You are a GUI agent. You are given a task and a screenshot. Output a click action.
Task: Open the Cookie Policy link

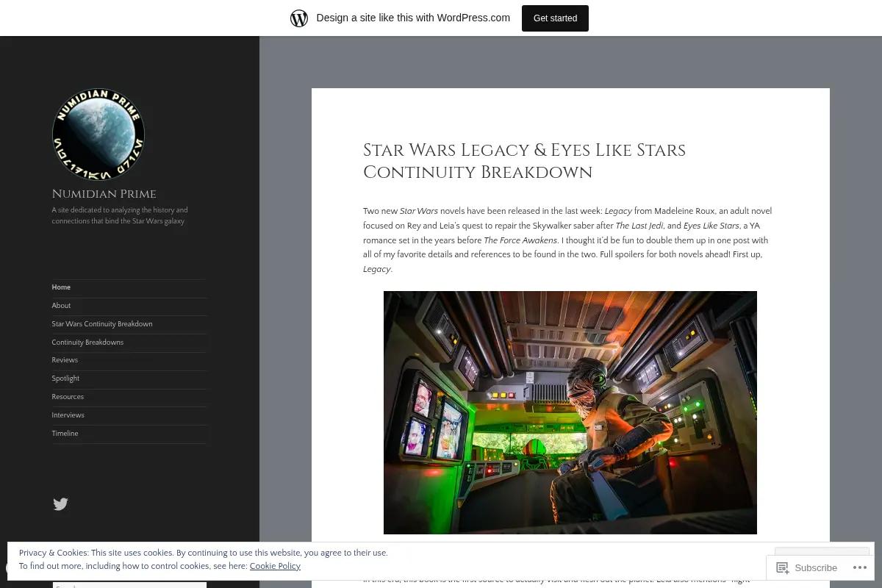click(275, 566)
